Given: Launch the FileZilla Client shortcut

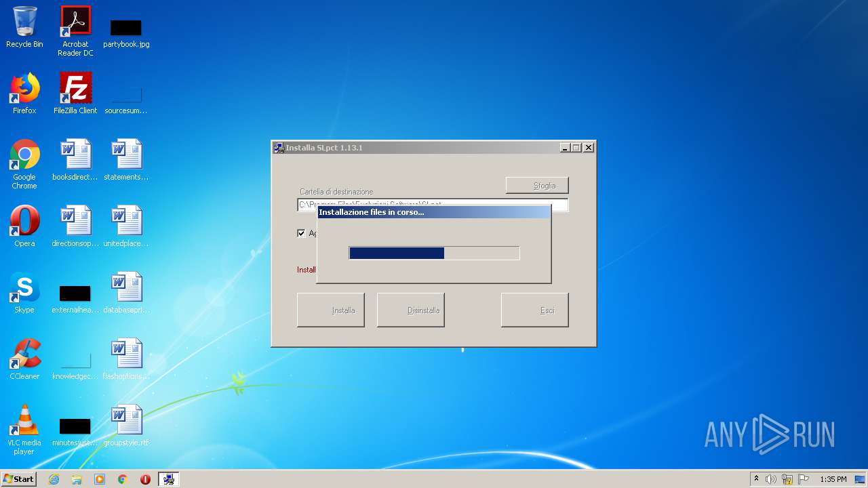Looking at the screenshot, I should click(x=75, y=94).
